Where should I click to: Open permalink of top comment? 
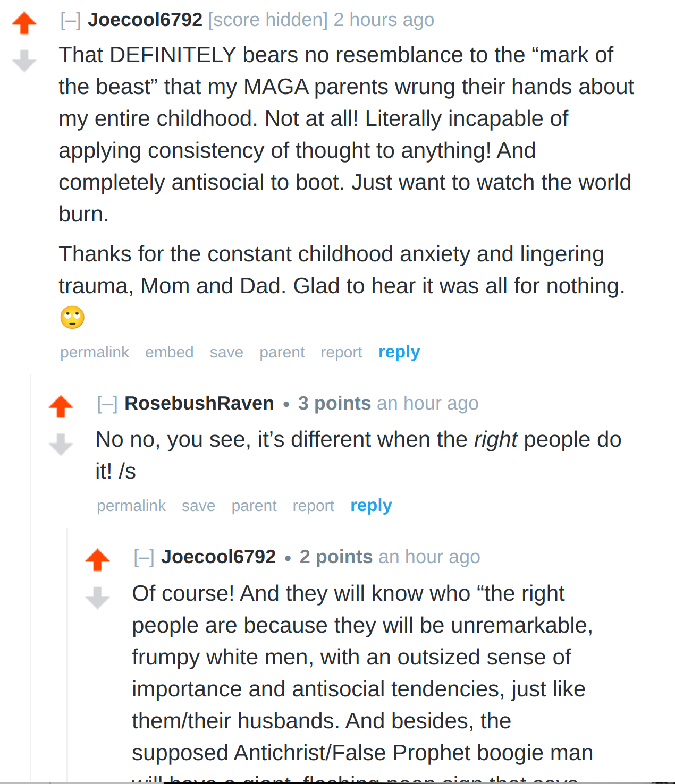tap(95, 352)
